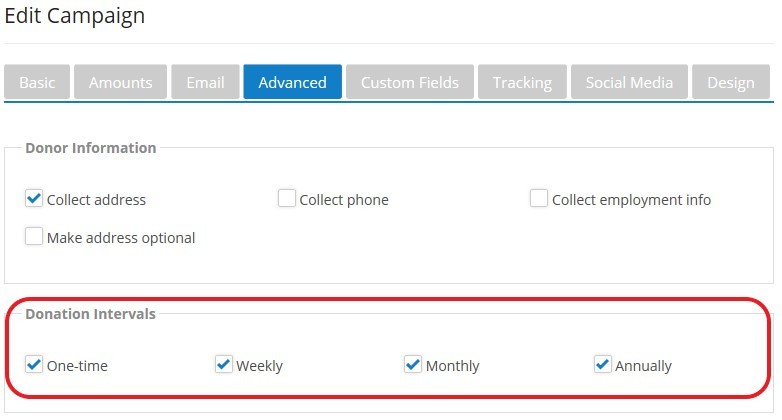Open the Basic tab

[x=37, y=82]
